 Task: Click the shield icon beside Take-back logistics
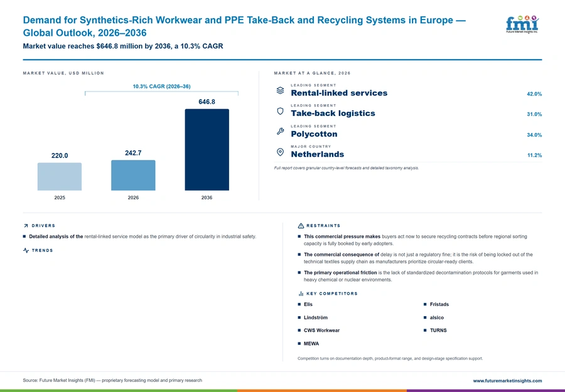tap(280, 111)
